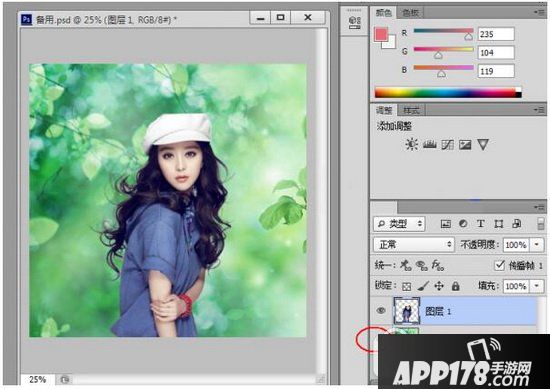The image size is (550, 389).
Task: Click the status bar icon beside 25% zoom
Action: tap(65, 379)
